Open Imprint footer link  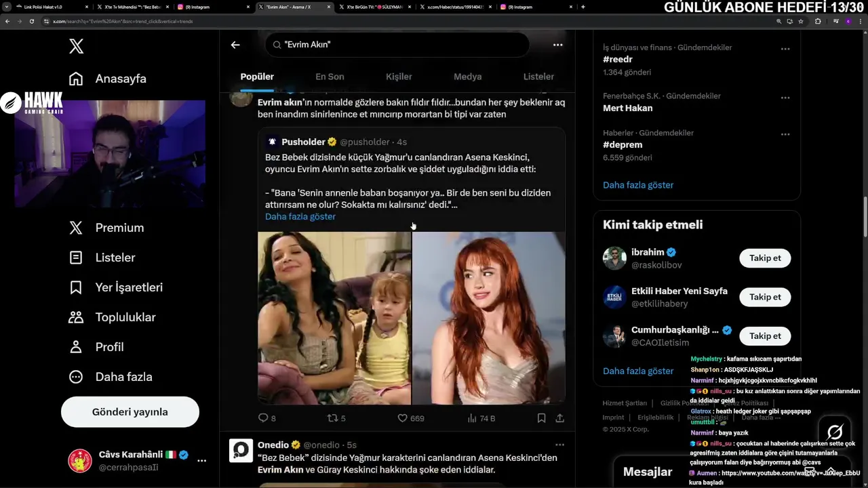click(x=613, y=418)
